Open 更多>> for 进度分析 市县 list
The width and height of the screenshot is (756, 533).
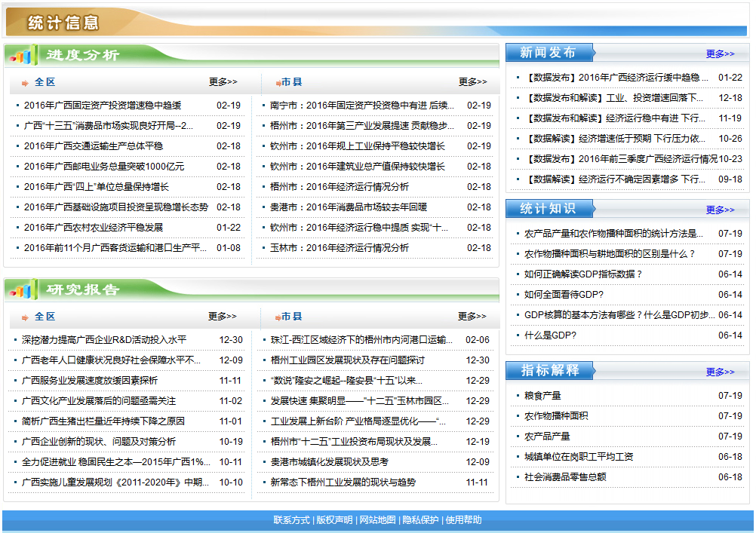click(472, 82)
